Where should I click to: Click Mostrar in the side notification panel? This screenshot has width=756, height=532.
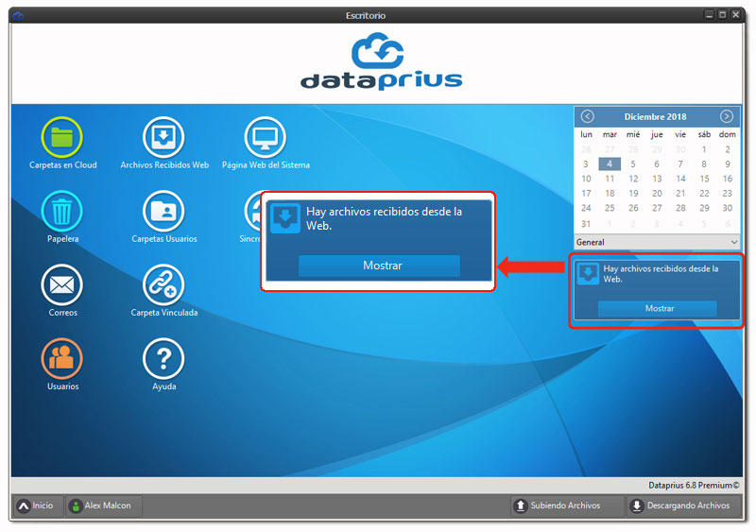(657, 309)
